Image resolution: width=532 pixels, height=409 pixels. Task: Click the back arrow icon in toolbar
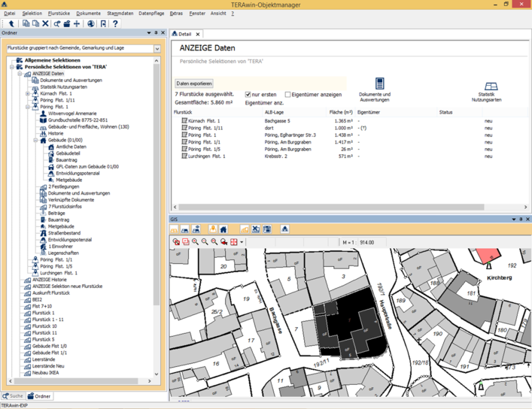click(13, 24)
